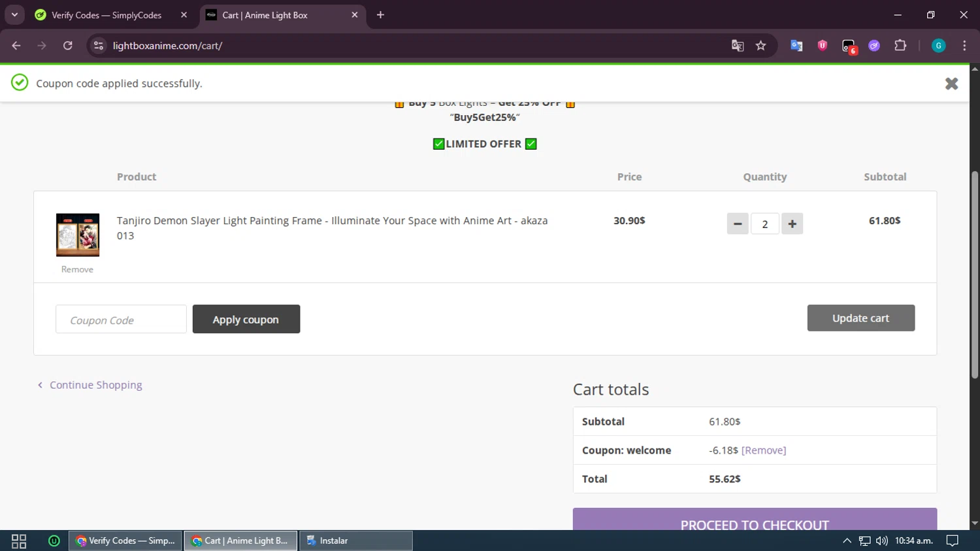Remove the Tanjiro item from cart

click(77, 269)
